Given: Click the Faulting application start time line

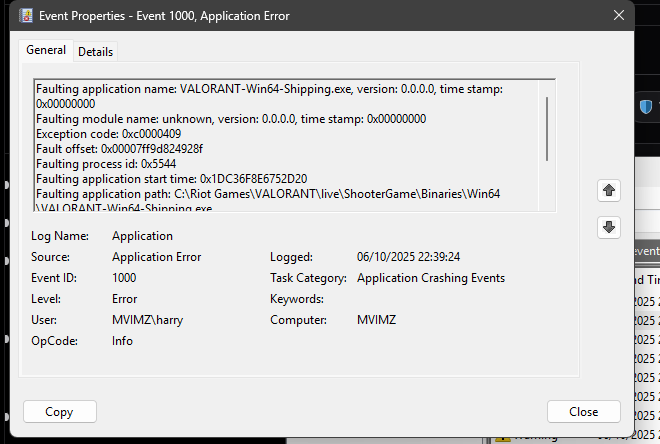Looking at the screenshot, I should pos(172,179).
